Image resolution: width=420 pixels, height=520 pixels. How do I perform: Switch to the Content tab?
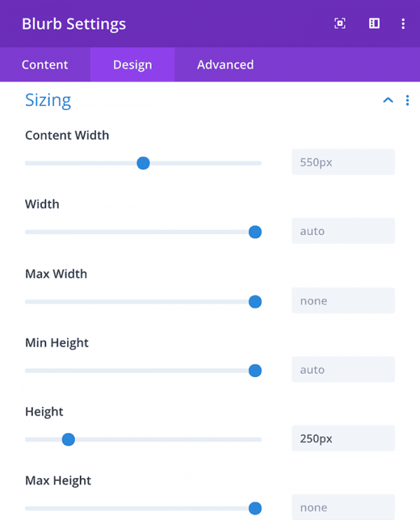click(45, 64)
